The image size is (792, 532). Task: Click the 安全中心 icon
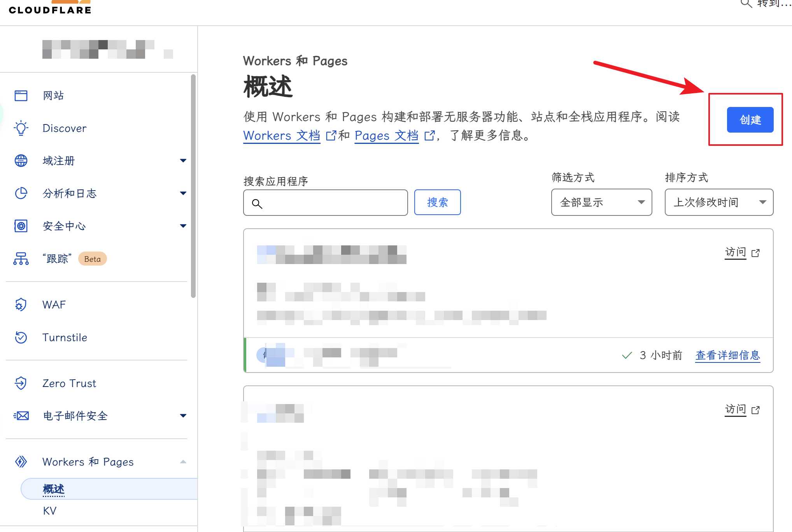point(21,226)
